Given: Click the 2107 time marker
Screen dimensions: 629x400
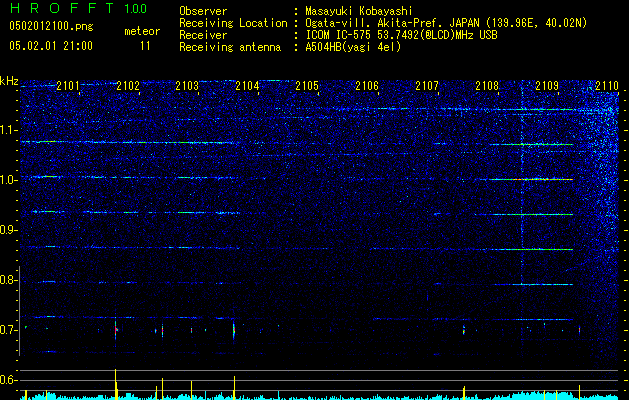Looking at the screenshot, I should click(x=427, y=85).
